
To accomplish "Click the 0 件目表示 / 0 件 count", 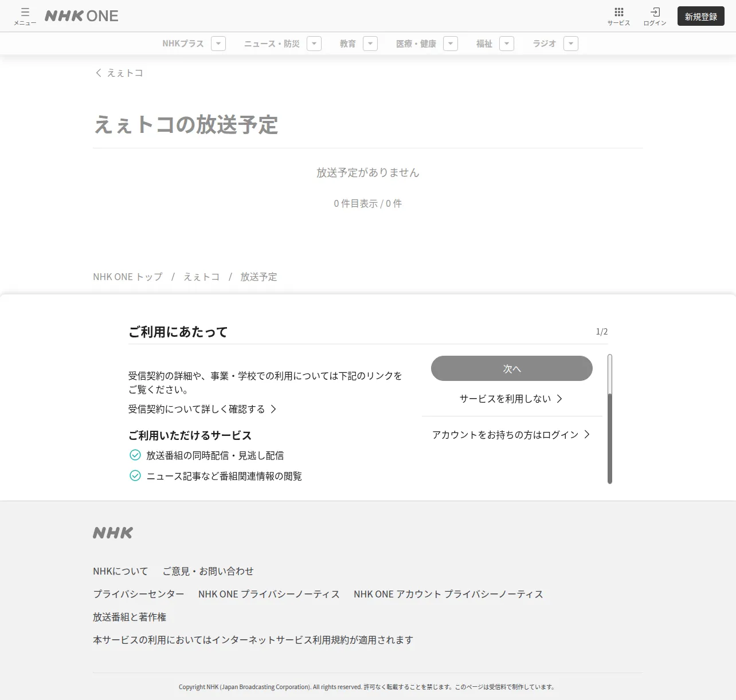I will click(368, 203).
